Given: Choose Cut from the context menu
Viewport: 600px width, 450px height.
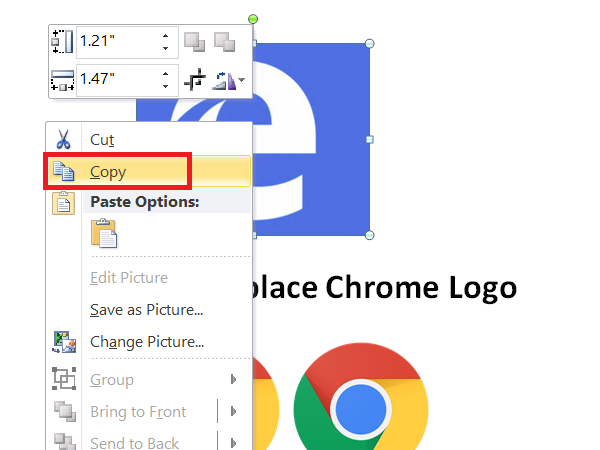Looking at the screenshot, I should point(149,139).
